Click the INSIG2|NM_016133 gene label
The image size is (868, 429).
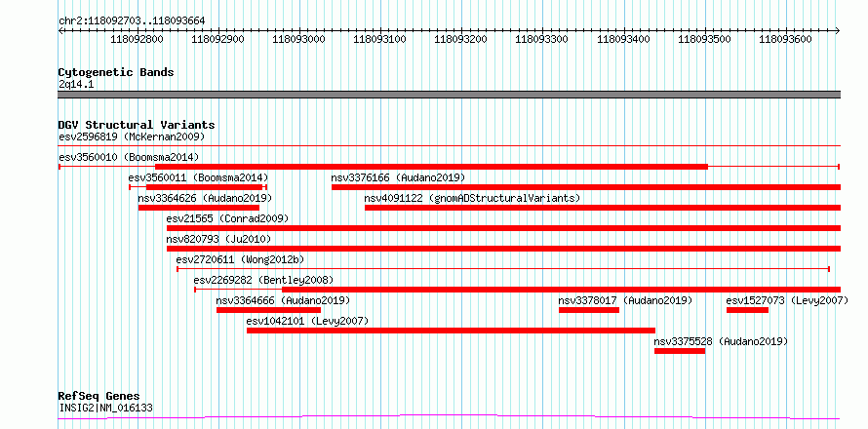(x=105, y=408)
